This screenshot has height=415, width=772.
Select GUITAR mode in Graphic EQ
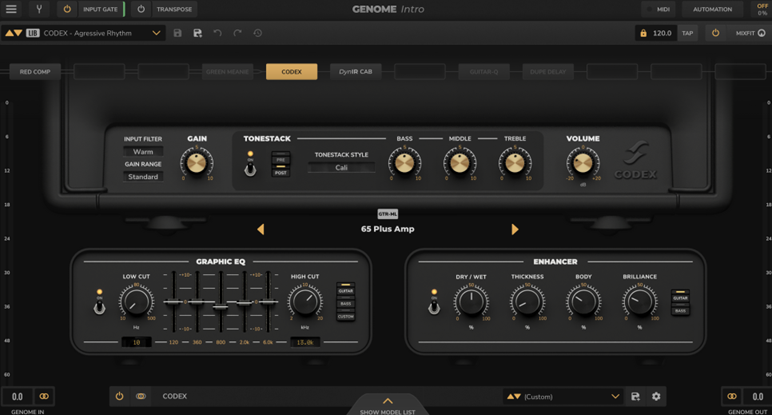pyautogui.click(x=346, y=290)
